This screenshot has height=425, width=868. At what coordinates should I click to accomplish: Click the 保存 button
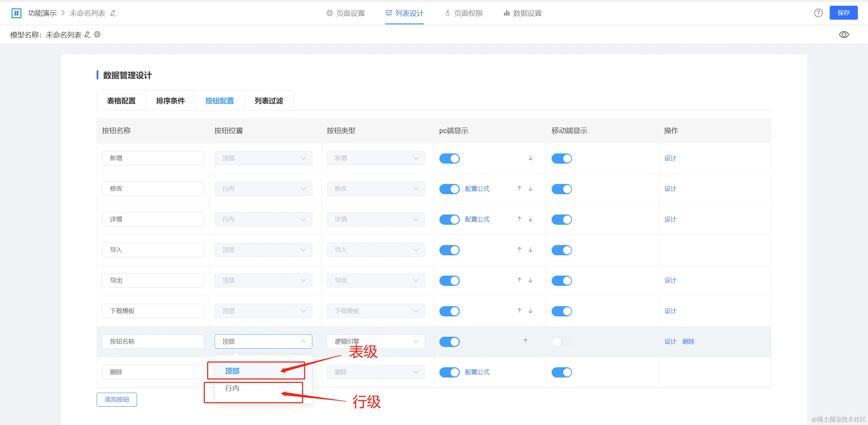click(x=843, y=13)
